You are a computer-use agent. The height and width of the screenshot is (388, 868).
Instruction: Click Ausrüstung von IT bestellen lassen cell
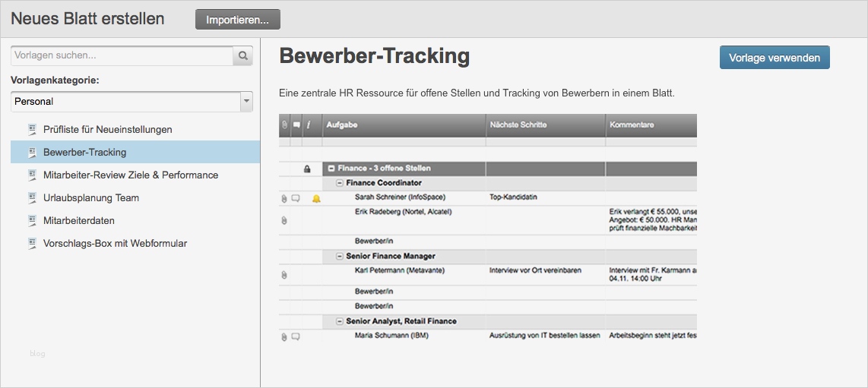click(x=545, y=336)
